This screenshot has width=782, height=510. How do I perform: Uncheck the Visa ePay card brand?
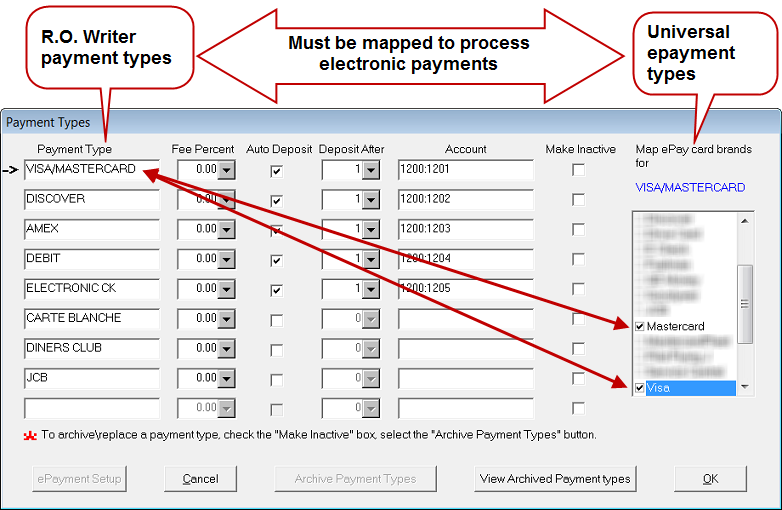[640, 387]
